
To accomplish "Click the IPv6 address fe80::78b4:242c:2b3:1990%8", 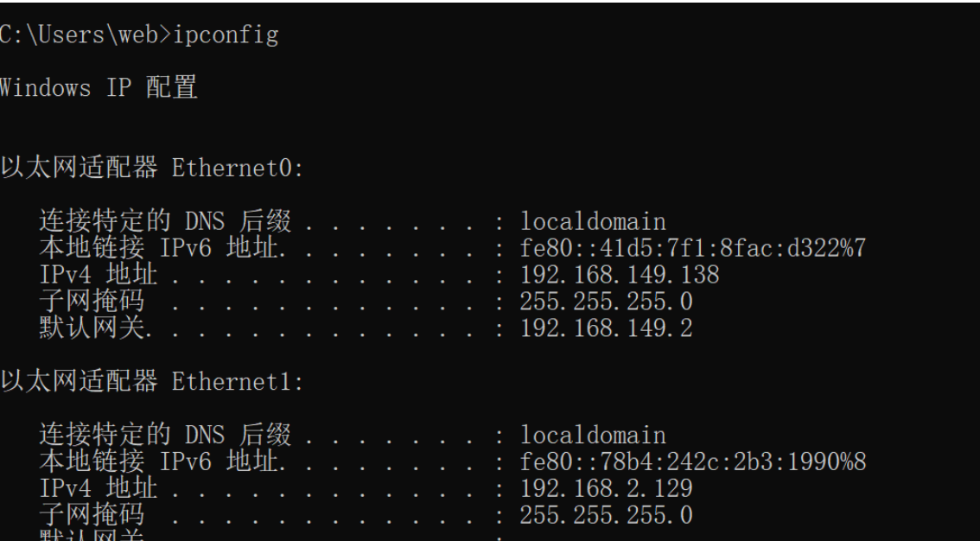I will point(693,461).
